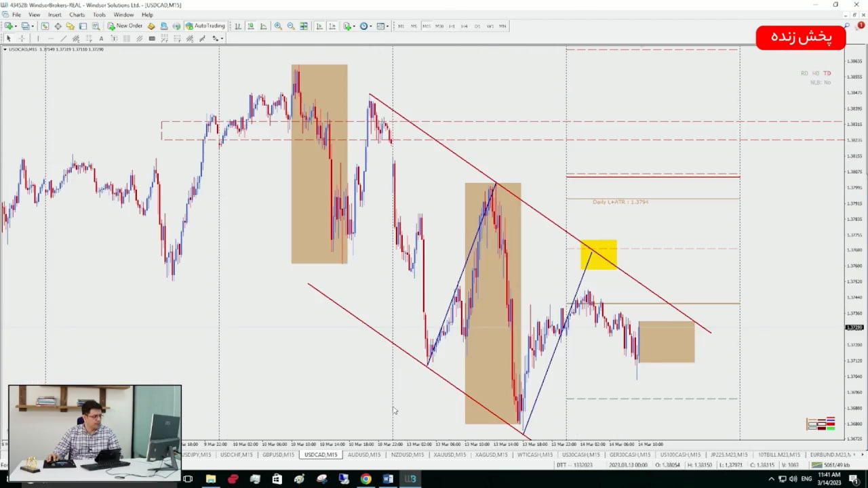This screenshot has width=868, height=488.
Task: Click the New Order button
Action: (x=125, y=26)
